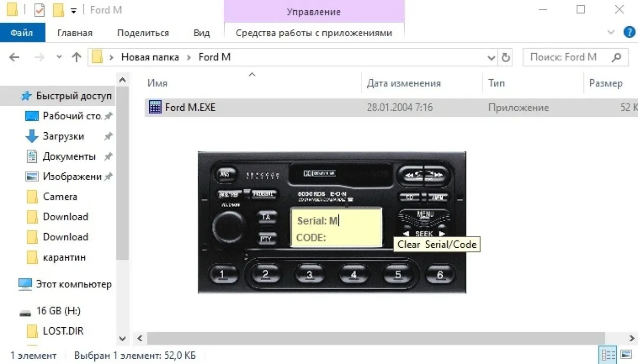The image size is (638, 364).
Task: Click radio preset button 5
Action: 397,275
